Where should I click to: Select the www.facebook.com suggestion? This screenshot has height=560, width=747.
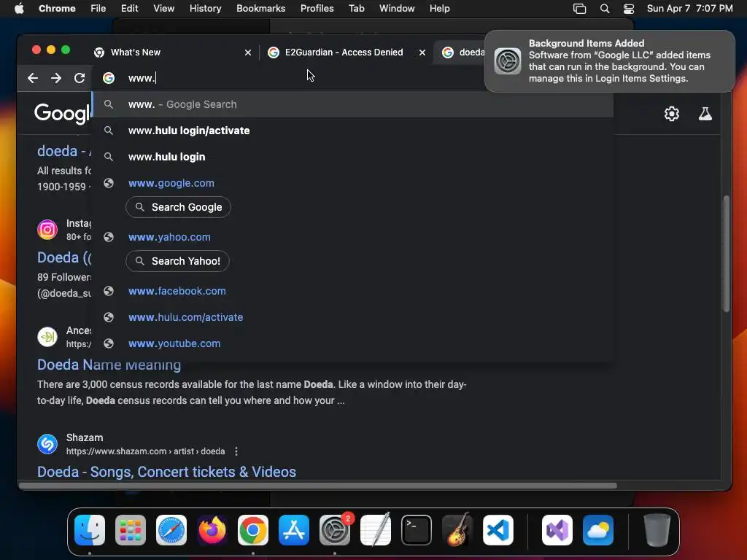pos(352,291)
